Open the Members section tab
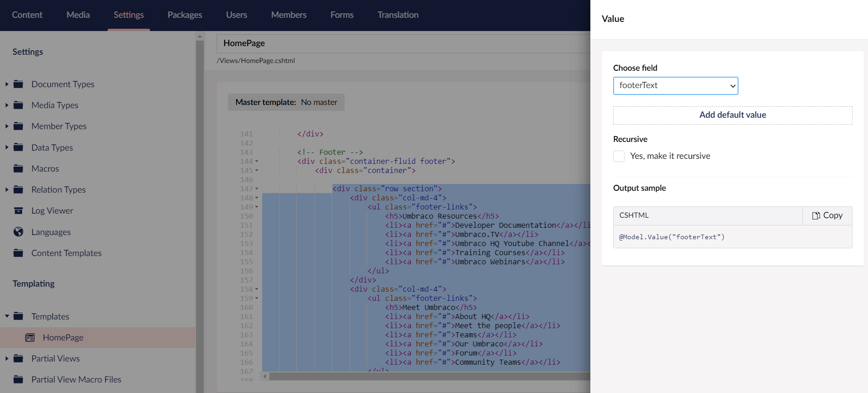This screenshot has width=868, height=393. click(x=289, y=15)
